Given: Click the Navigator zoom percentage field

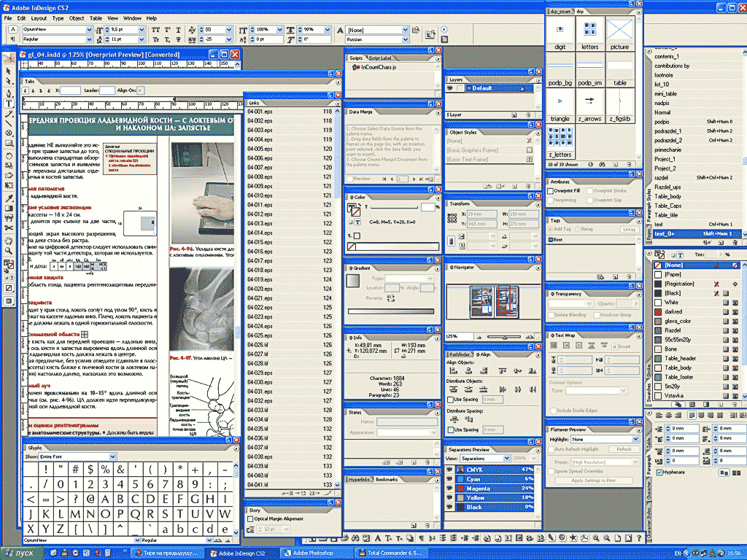Looking at the screenshot, I should [460, 336].
